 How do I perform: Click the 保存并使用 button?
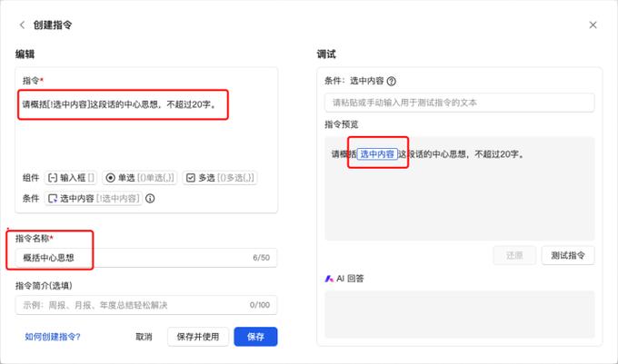click(198, 337)
